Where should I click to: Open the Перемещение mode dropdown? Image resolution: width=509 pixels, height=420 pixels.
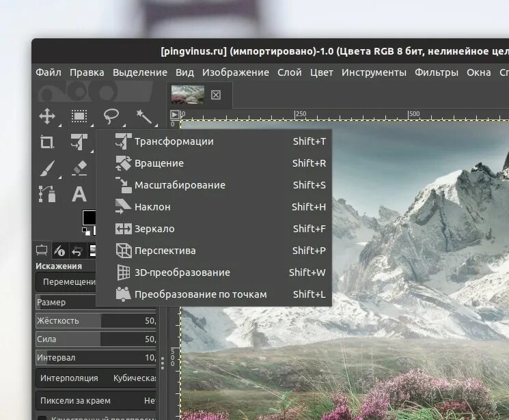click(x=66, y=282)
